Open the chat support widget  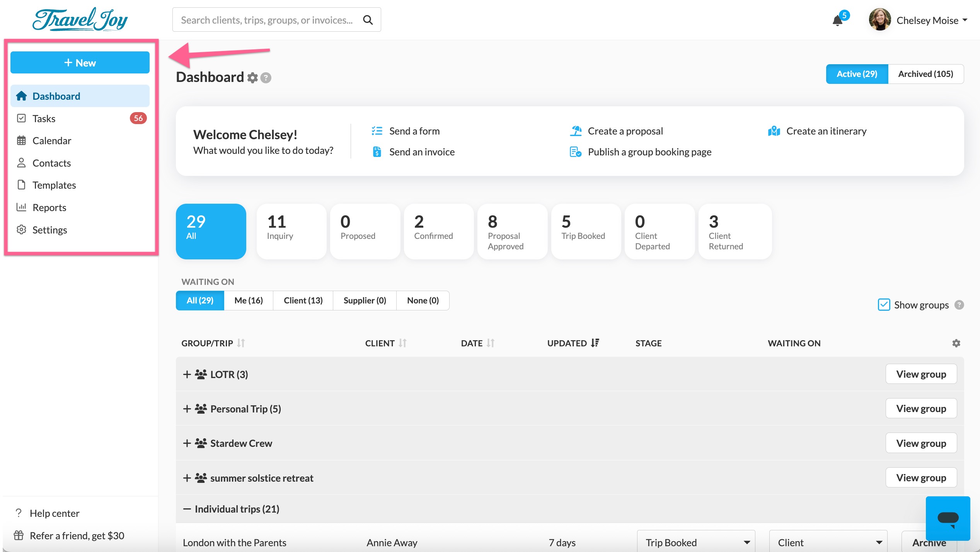[x=948, y=518]
